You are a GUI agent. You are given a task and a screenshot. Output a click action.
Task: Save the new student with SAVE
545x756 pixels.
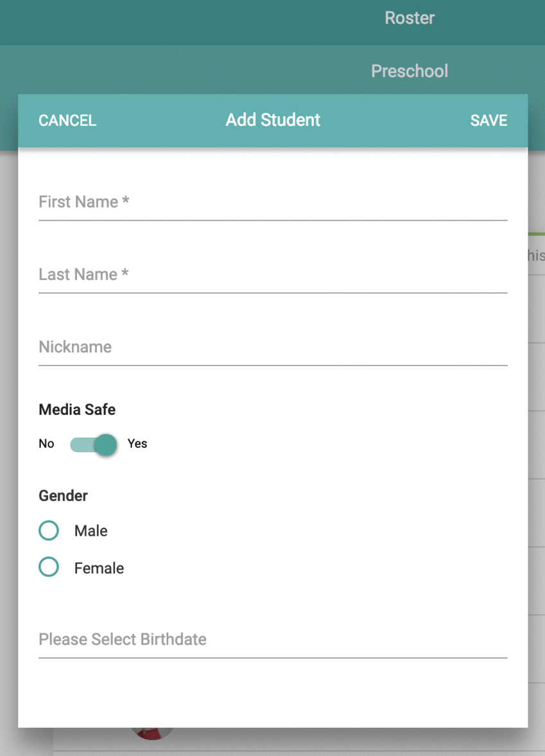[x=489, y=121]
